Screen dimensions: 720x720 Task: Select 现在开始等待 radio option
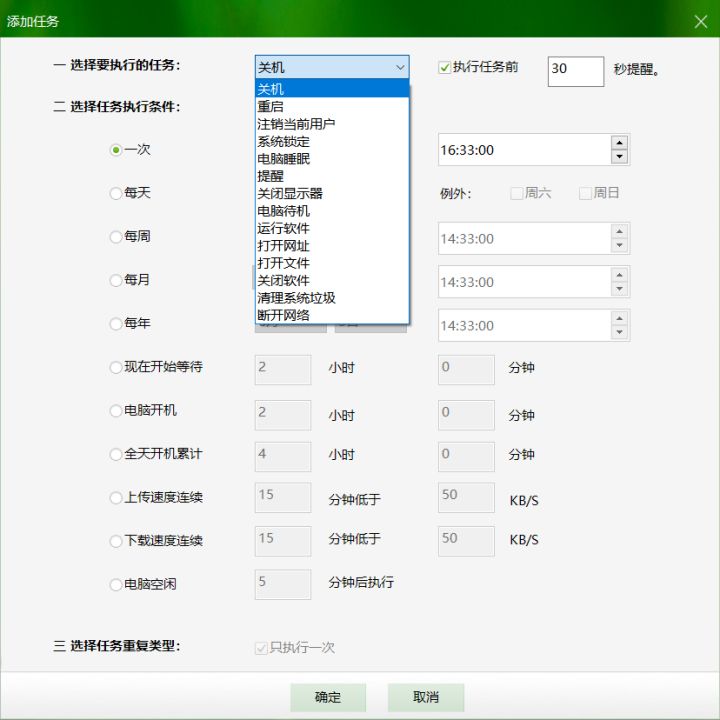[x=116, y=367]
